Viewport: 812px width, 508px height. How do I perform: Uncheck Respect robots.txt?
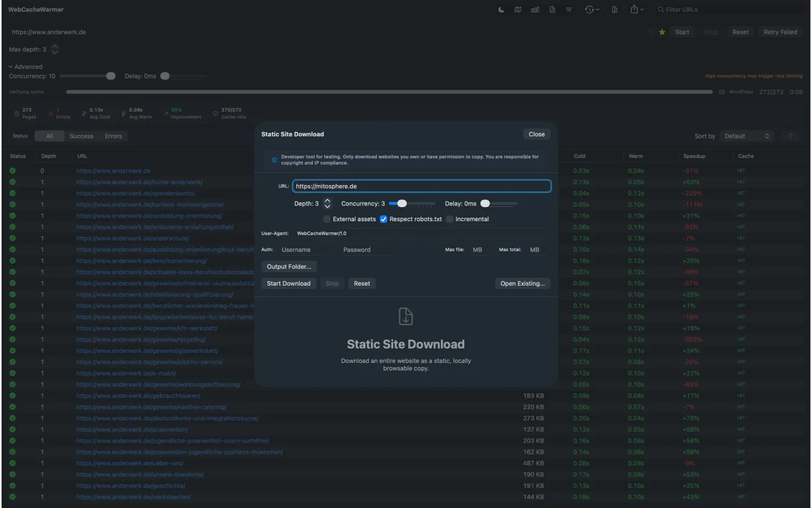coord(383,219)
